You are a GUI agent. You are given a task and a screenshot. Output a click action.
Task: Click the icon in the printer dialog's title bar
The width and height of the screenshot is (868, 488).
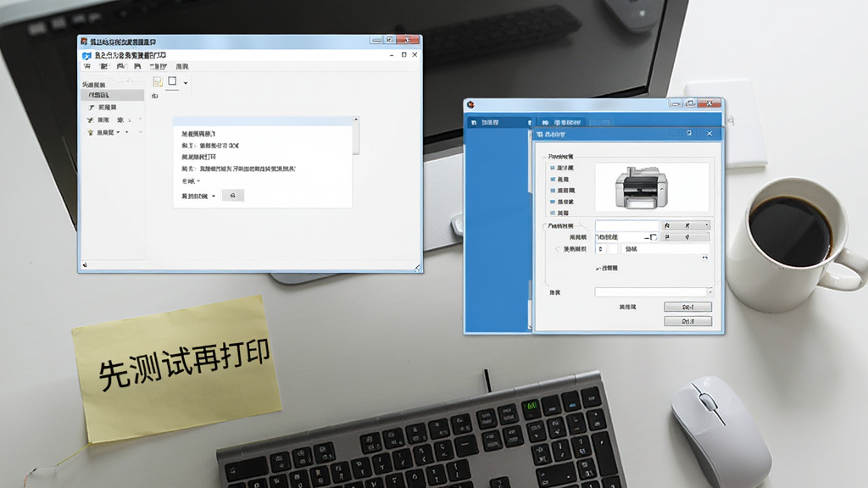[x=540, y=134]
